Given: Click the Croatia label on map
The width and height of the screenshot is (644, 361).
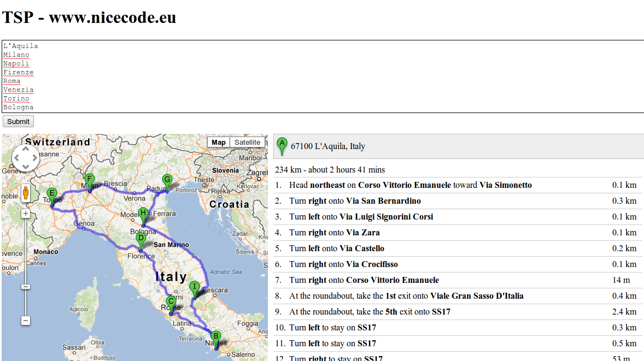Looking at the screenshot, I should point(229,204).
